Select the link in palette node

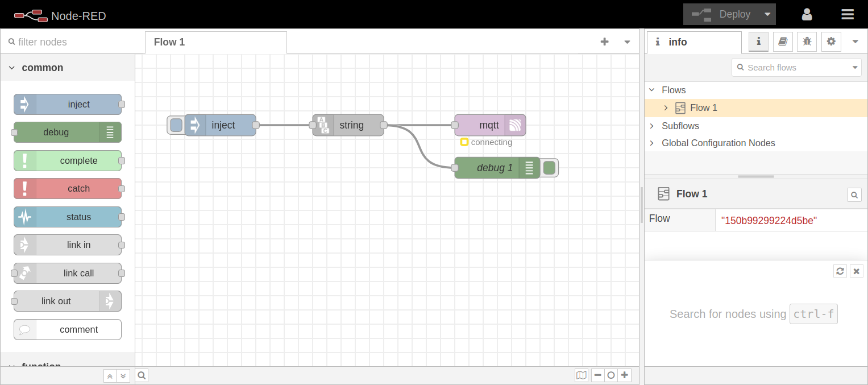[68, 245]
